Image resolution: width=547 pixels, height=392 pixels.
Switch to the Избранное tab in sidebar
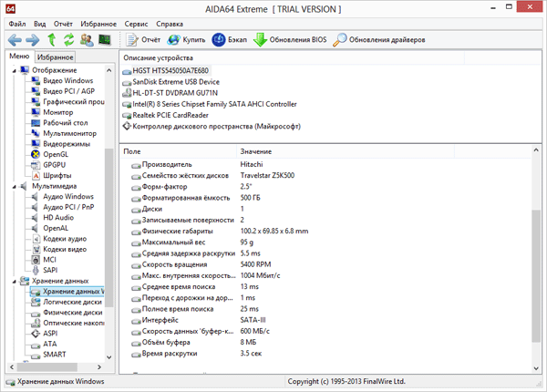(x=55, y=57)
